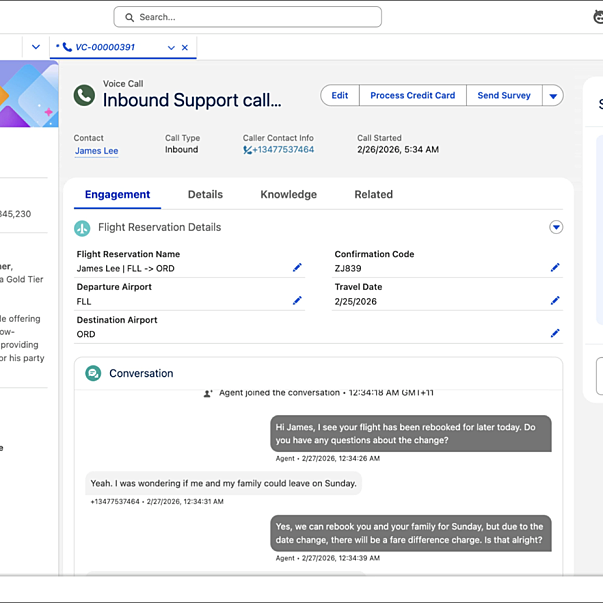Open the VC-00000391 tab dropdown chevron
The width and height of the screenshot is (603, 603).
(171, 47)
